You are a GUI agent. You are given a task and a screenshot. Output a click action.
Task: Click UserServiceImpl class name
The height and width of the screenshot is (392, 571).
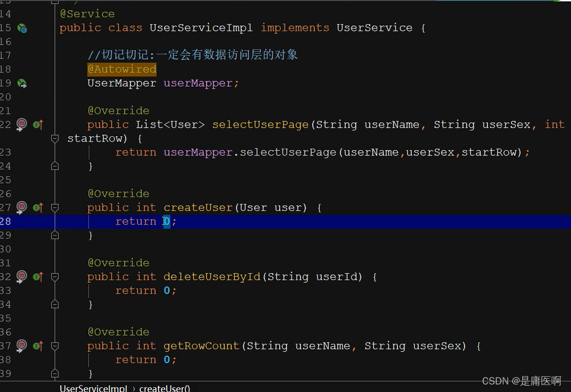[201, 28]
